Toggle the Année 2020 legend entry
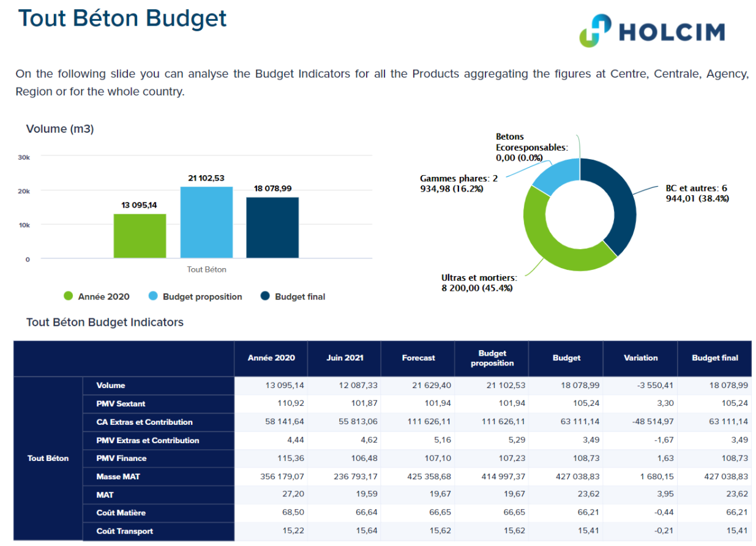 (x=97, y=296)
